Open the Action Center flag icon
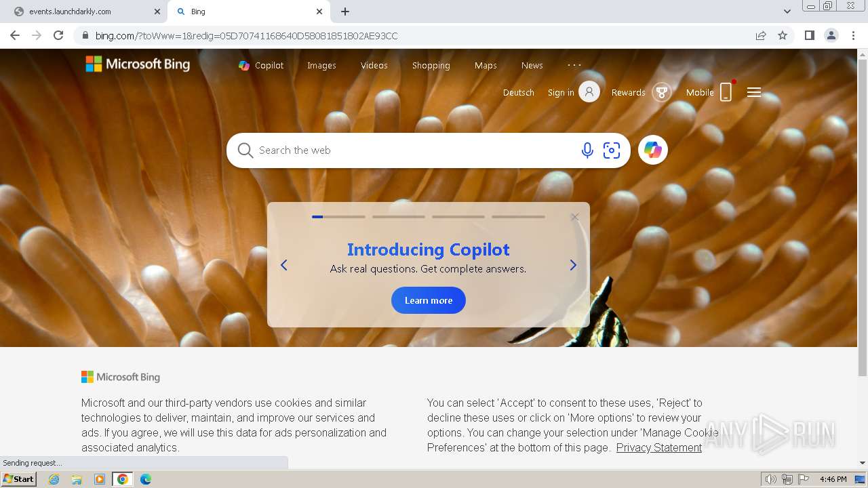The width and height of the screenshot is (868, 488). click(804, 479)
